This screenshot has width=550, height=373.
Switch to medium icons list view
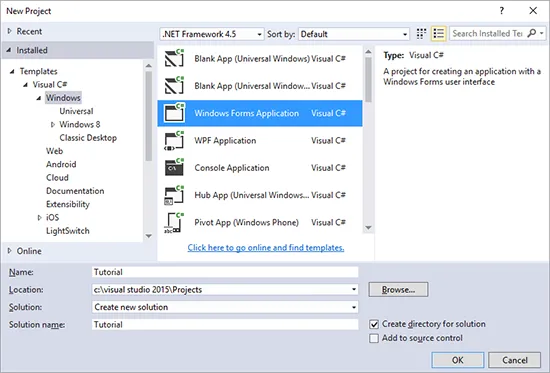(438, 34)
